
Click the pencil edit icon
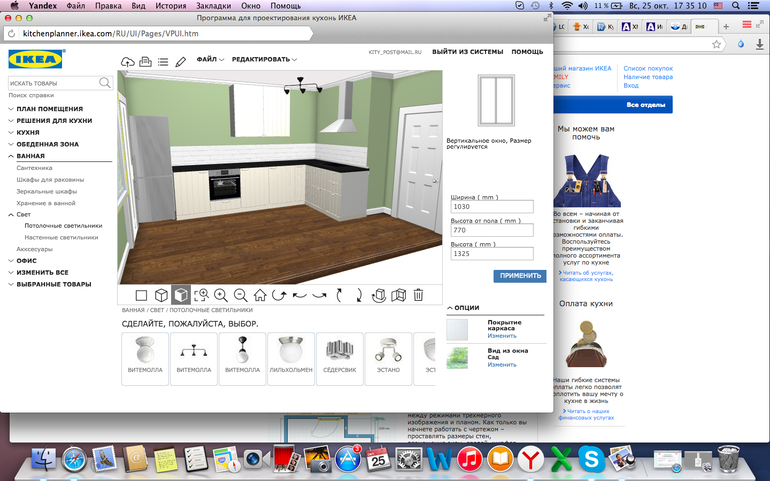tap(180, 61)
